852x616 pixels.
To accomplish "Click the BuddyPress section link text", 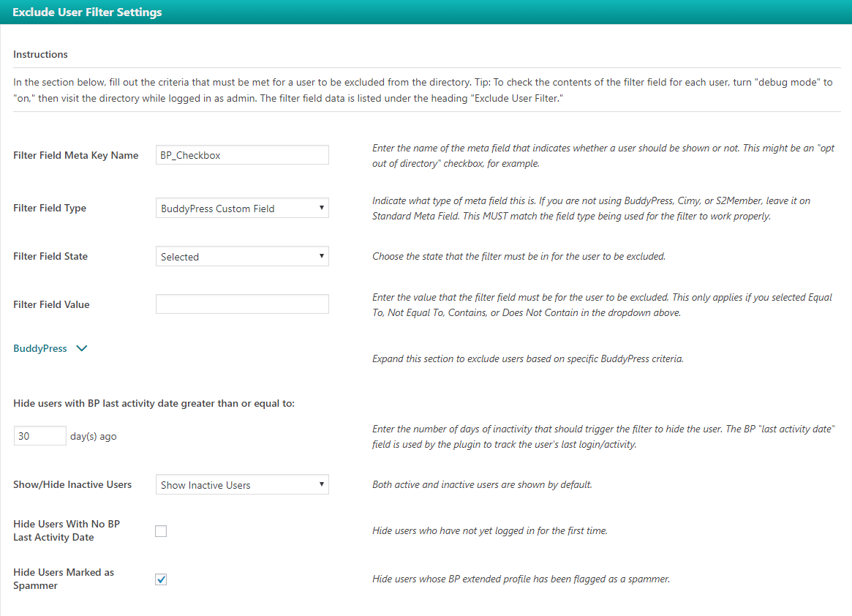I will pos(40,349).
